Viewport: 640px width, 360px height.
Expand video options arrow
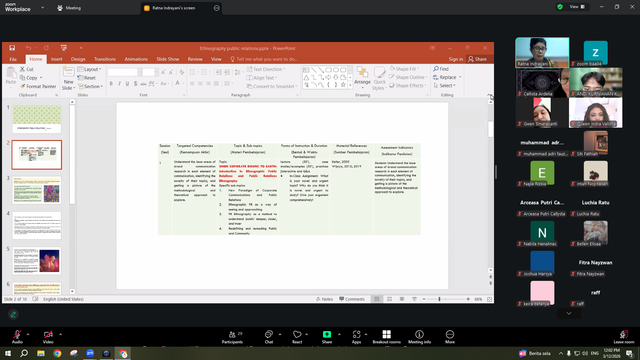point(60,334)
